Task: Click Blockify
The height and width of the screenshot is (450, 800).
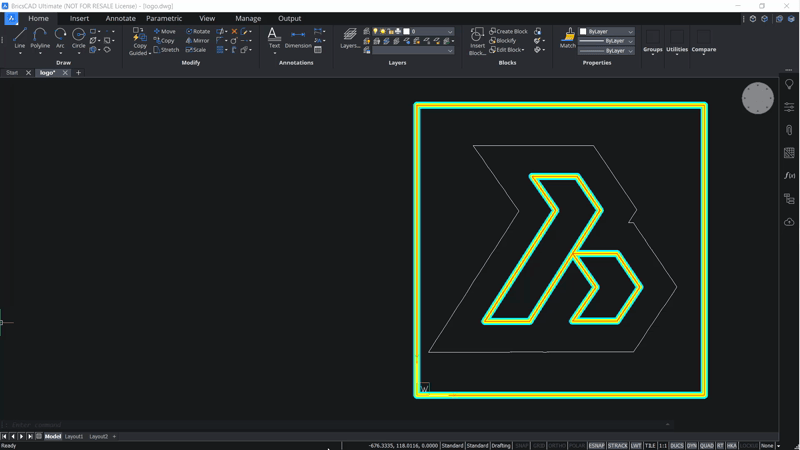Action: click(x=503, y=40)
